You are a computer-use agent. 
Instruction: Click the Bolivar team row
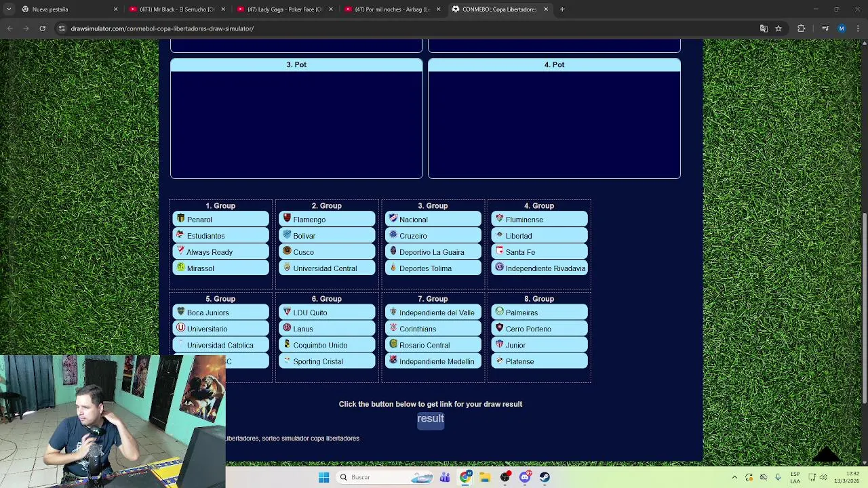pos(327,236)
